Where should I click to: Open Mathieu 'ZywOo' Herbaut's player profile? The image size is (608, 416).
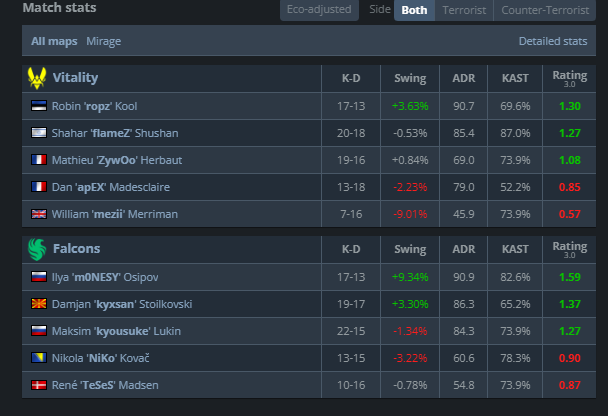[117, 159]
